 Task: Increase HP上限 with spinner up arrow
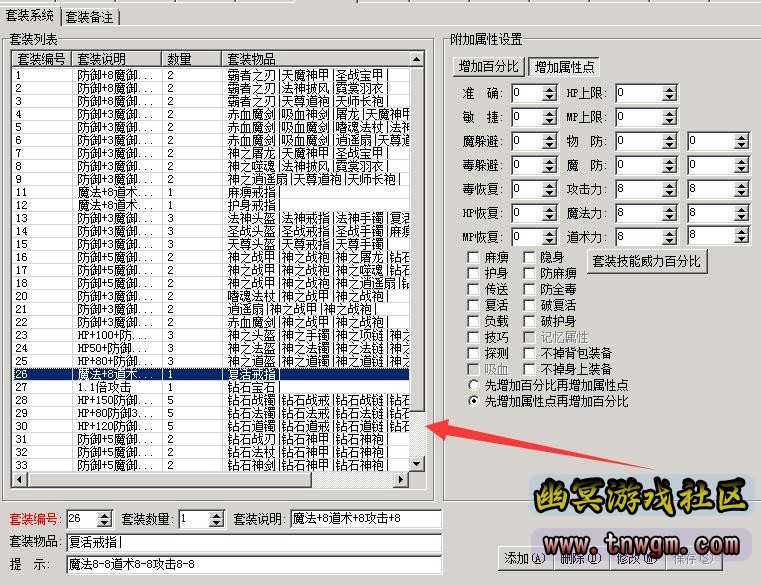pyautogui.click(x=669, y=89)
